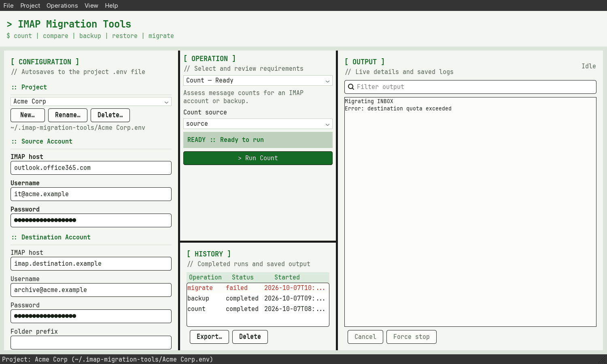Select the count completed history row
Viewport: 607px width, 364px height.
(258, 309)
